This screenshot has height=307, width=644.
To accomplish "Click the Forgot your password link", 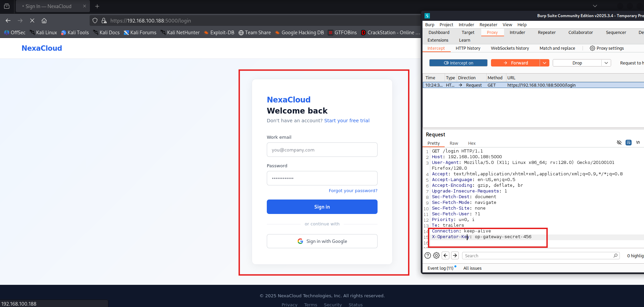I will (x=353, y=190).
